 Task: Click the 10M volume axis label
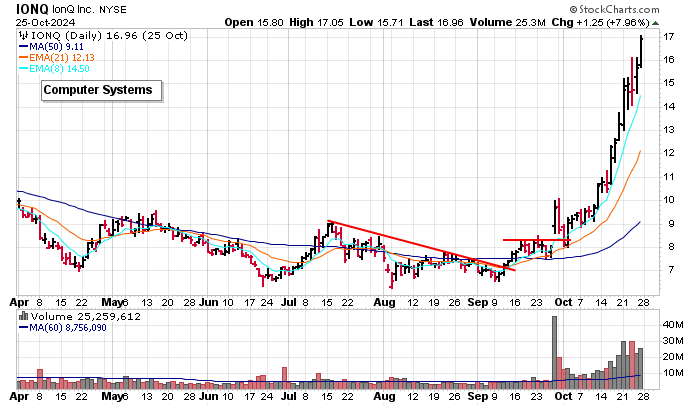(673, 373)
